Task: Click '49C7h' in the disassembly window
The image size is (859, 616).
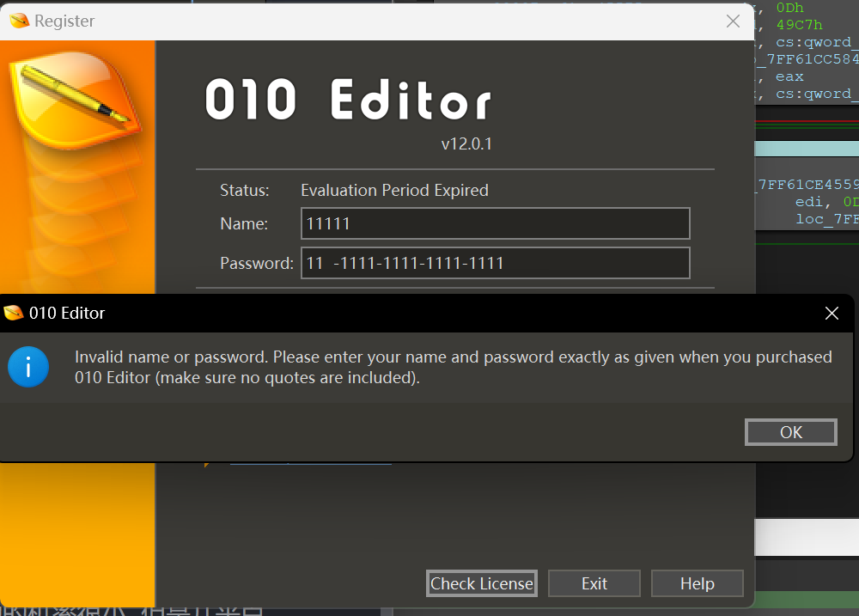Action: click(799, 25)
